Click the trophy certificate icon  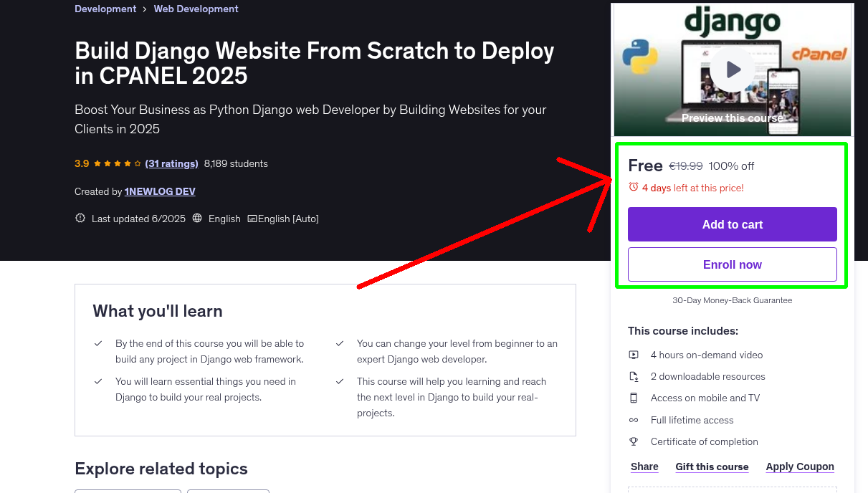(x=634, y=441)
